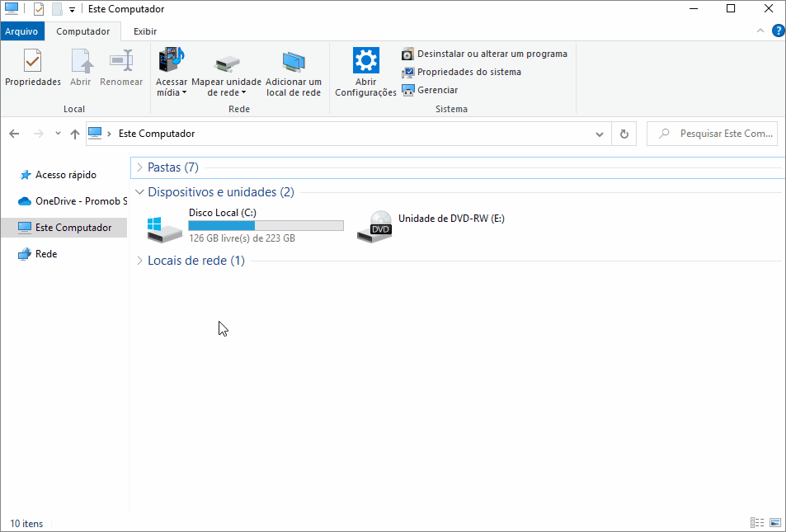Open recent locations dropdown arrow
The image size is (786, 532).
point(59,134)
